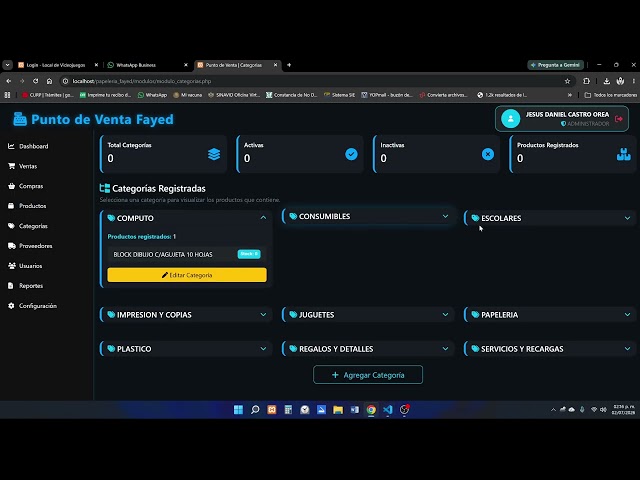This screenshot has width=640, height=480.
Task: Click the COMPUTO tag icon
Action: click(111, 218)
